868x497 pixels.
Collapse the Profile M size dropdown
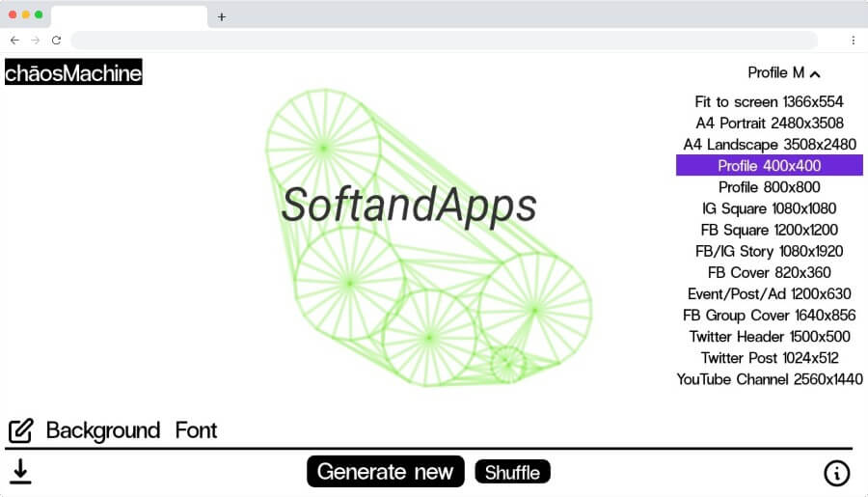pyautogui.click(x=783, y=72)
